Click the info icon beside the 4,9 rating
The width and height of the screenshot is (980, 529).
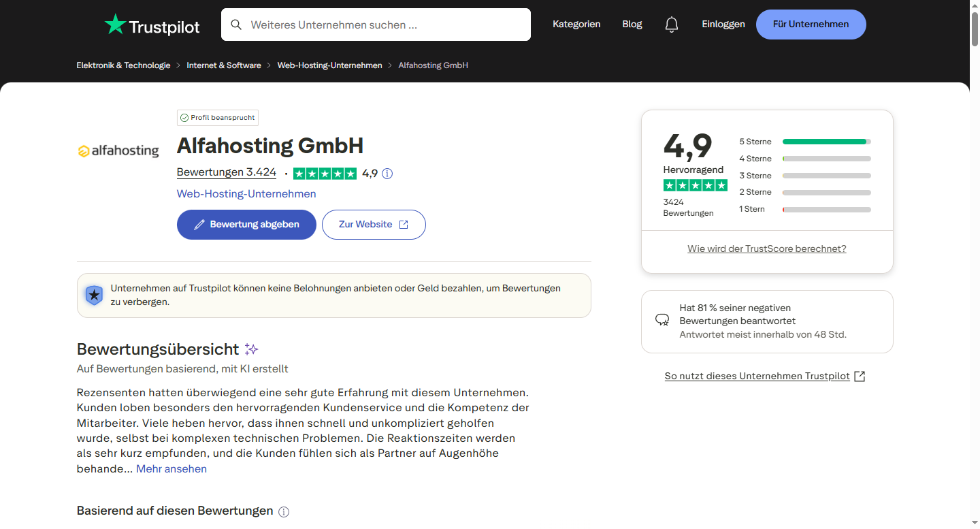point(387,174)
